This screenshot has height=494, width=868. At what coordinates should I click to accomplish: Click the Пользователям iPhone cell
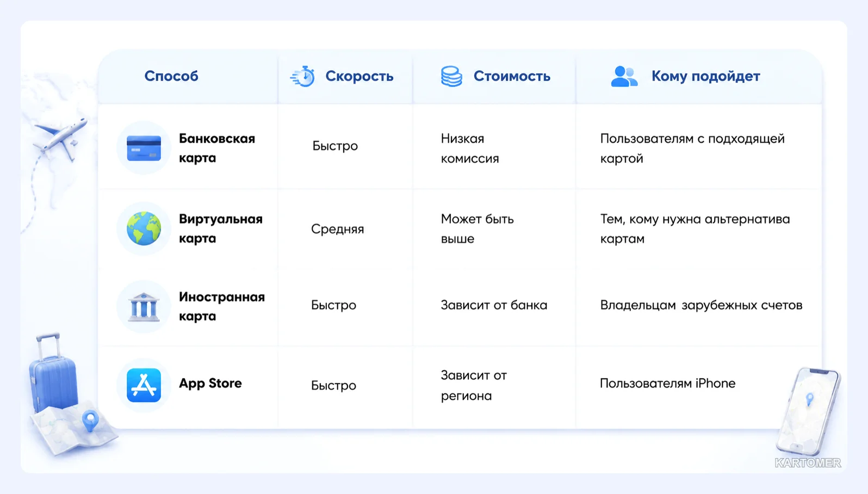point(667,383)
